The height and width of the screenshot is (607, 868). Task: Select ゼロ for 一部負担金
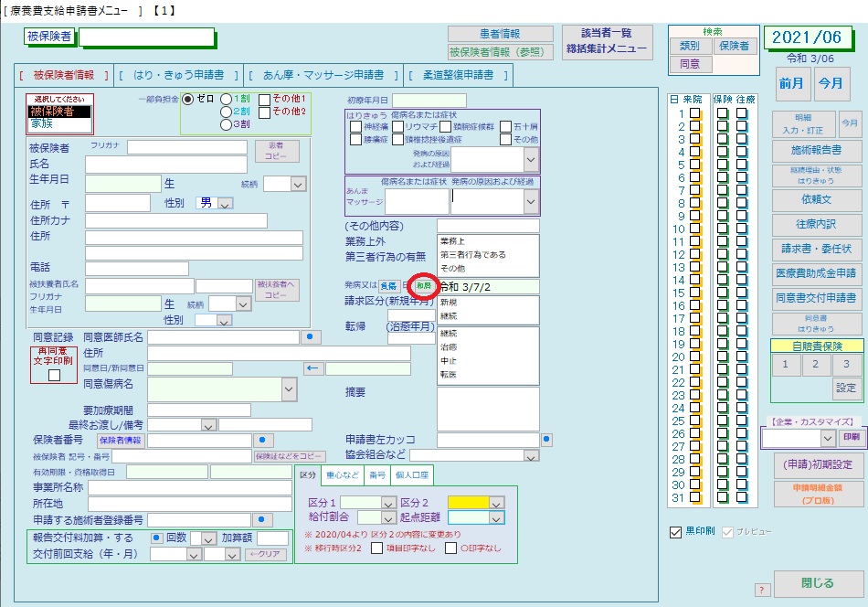pyautogui.click(x=187, y=99)
